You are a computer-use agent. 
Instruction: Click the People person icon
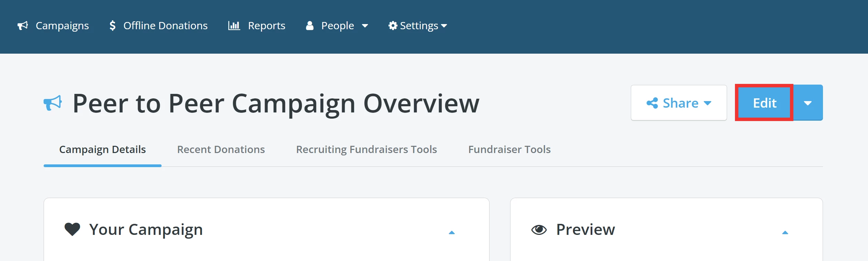click(310, 25)
